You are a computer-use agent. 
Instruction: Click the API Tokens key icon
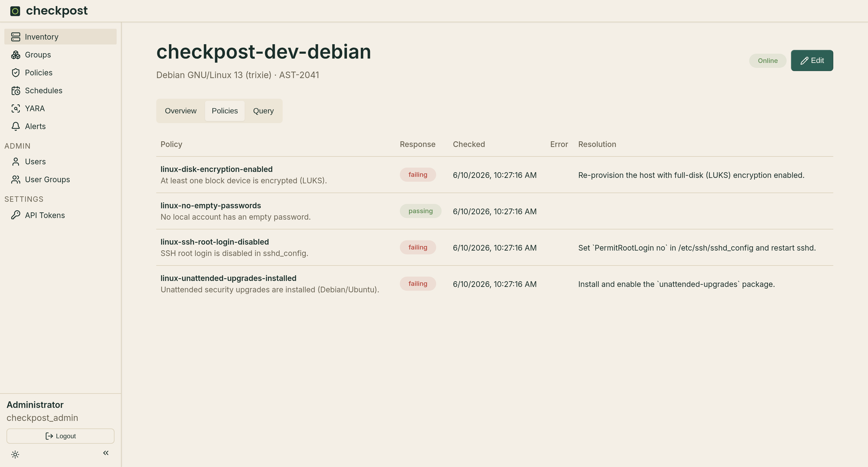click(x=15, y=215)
